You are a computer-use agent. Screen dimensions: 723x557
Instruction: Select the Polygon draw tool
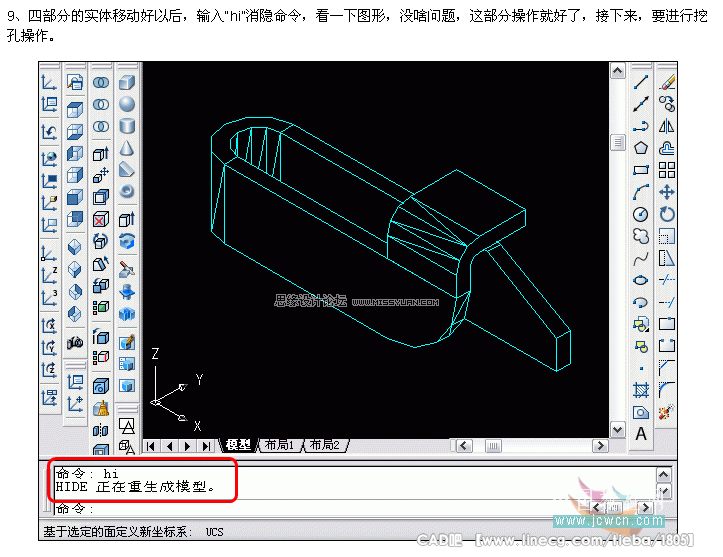point(641,148)
